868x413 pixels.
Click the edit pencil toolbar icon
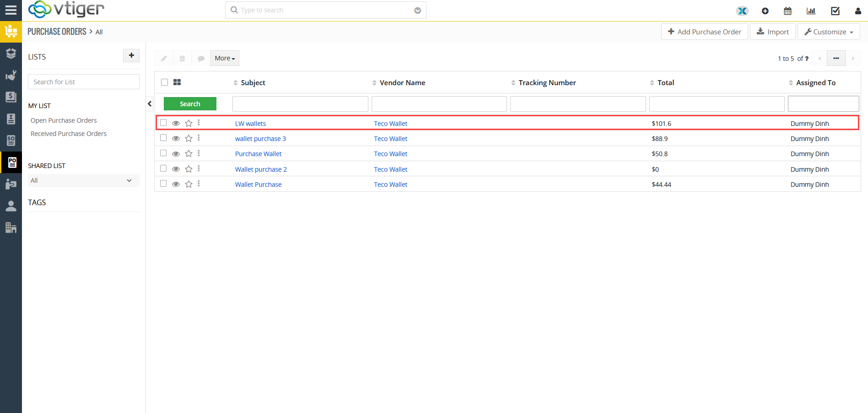(164, 58)
